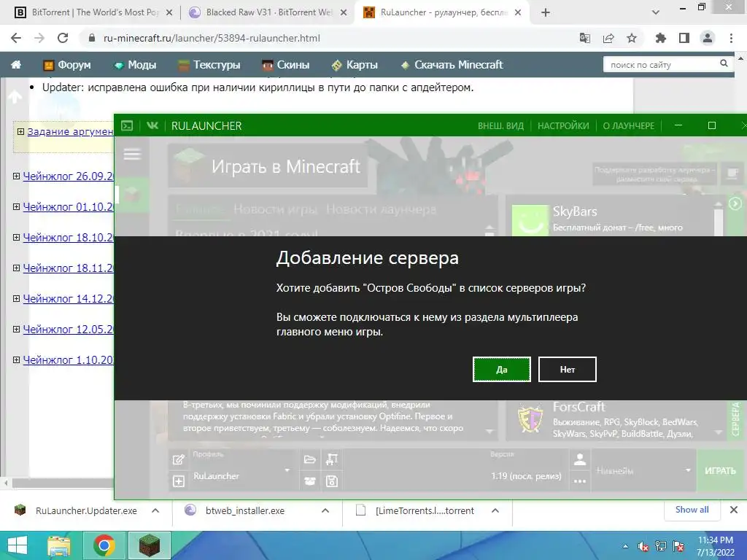The width and height of the screenshot is (747, 560).
Task: Open new browser tab plus button
Action: pyautogui.click(x=546, y=12)
